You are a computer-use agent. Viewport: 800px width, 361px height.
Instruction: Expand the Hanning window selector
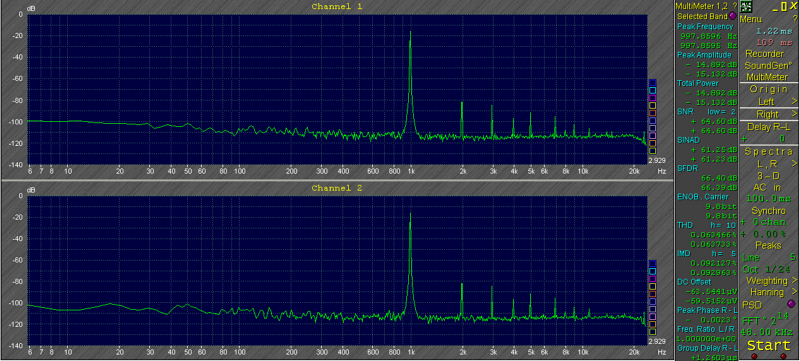794,292
